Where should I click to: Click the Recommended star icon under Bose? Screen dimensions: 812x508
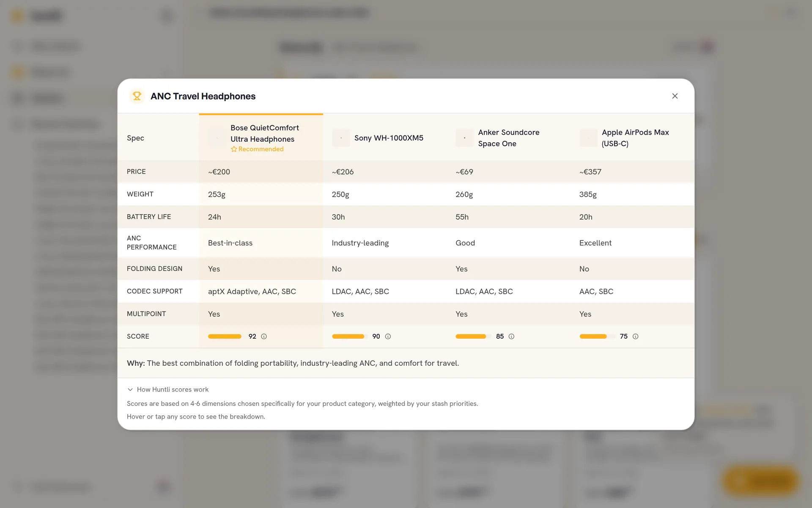pyautogui.click(x=234, y=149)
